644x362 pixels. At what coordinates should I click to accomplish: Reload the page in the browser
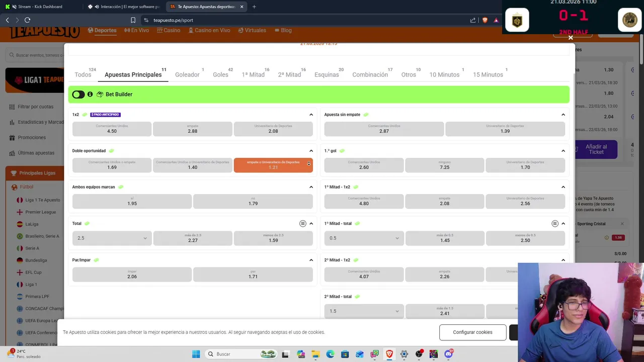pos(28,20)
